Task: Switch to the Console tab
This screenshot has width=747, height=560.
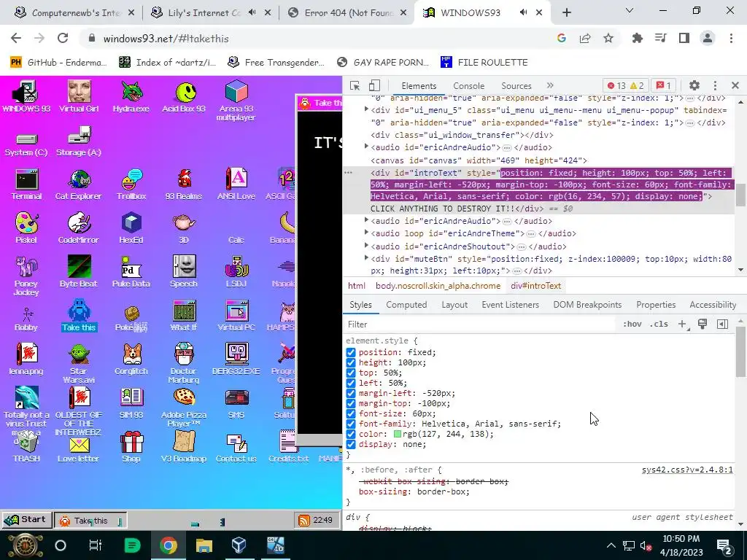Action: (x=469, y=86)
